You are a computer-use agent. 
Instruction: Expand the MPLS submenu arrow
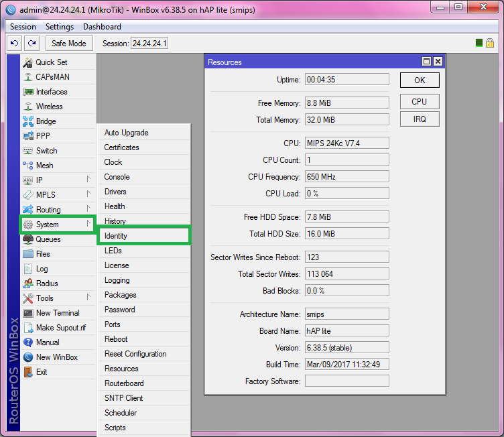[88, 194]
